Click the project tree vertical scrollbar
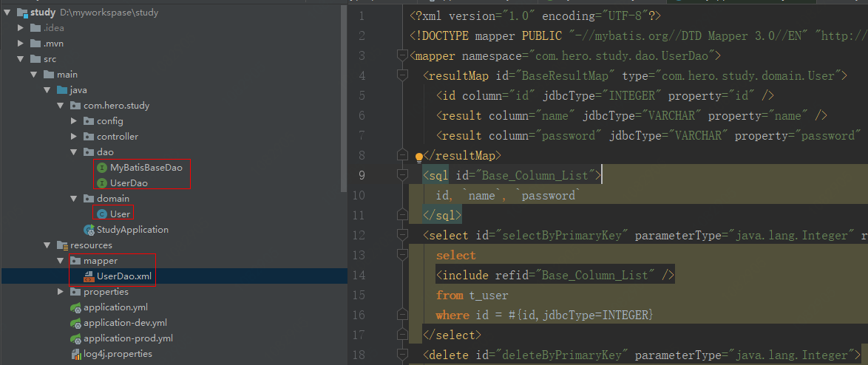 point(345,100)
